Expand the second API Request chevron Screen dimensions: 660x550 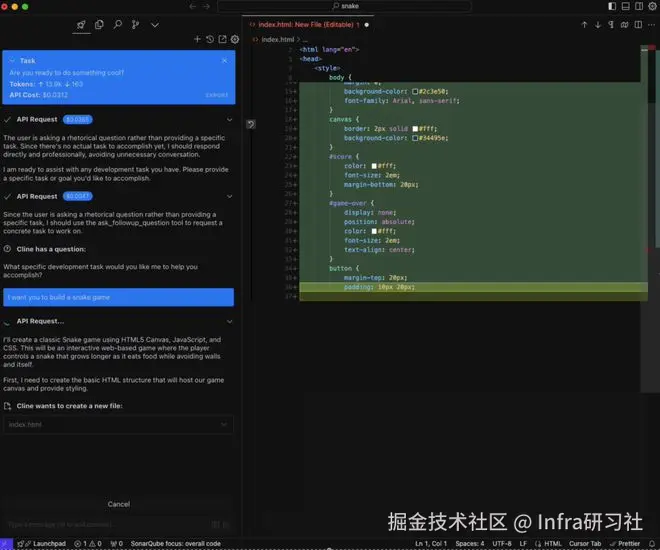(229, 197)
